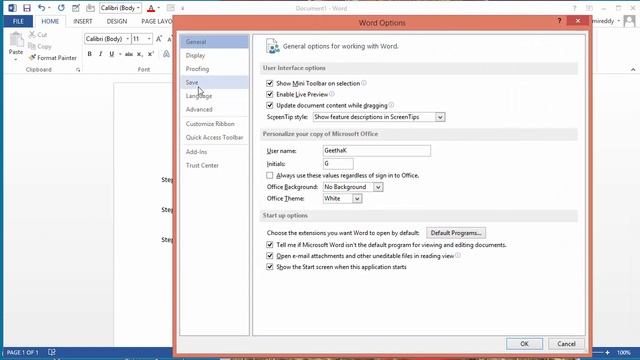
Task: Click the Paste clipboard icon
Action: [16, 40]
